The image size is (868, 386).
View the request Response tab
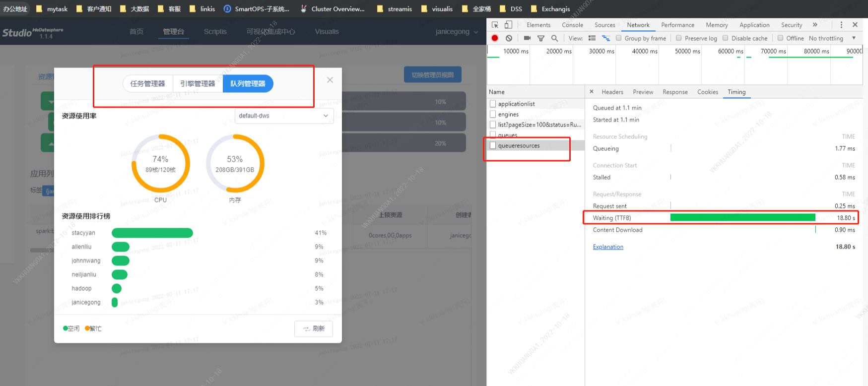click(675, 92)
